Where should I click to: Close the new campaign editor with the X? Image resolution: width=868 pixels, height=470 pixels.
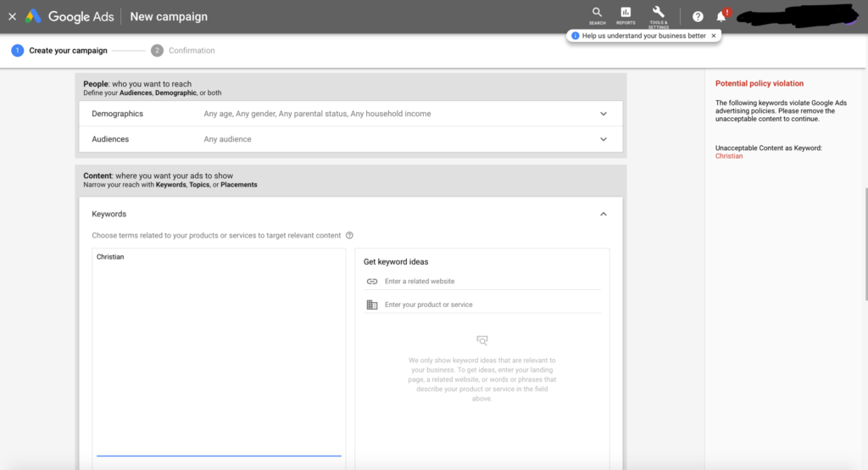coord(12,17)
